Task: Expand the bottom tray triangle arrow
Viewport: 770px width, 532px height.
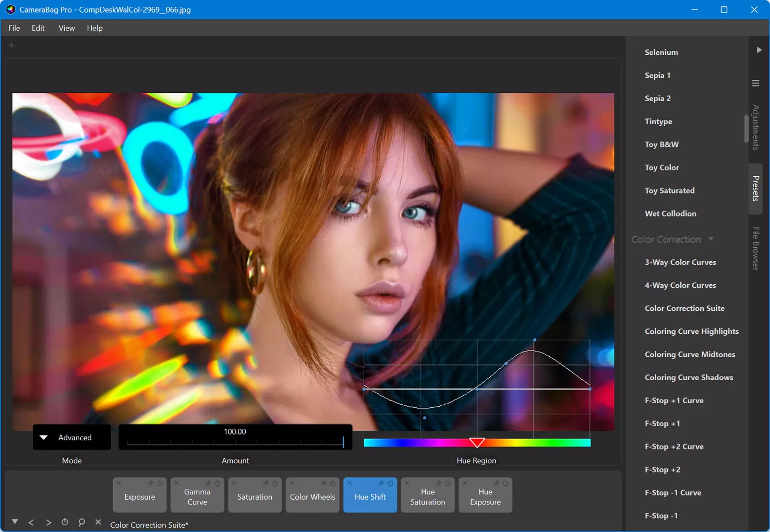Action: point(15,522)
